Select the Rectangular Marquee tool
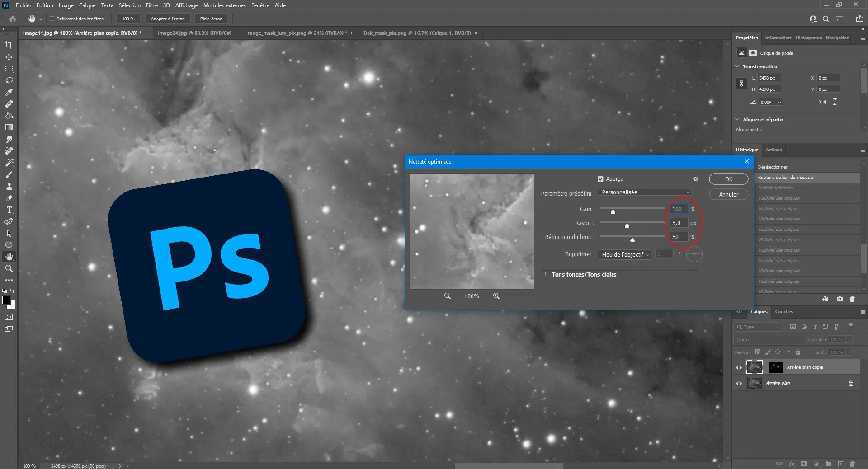This screenshot has width=868, height=469. pos(9,69)
